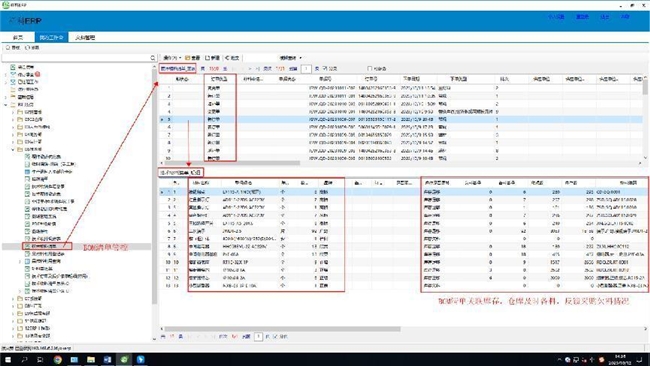Screen dimensions: 650x366
Task: Select row 13 in the lower BOM grid
Action: pos(404,286)
